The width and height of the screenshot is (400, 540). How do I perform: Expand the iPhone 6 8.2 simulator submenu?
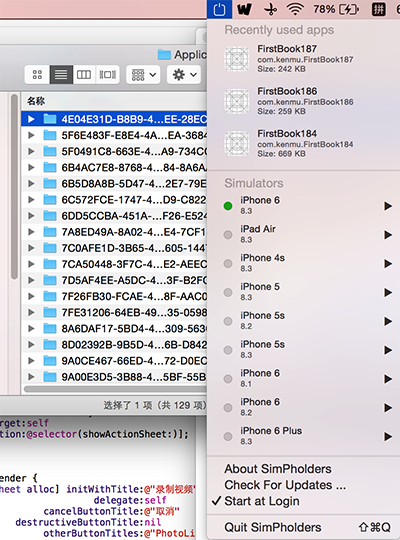coord(388,408)
